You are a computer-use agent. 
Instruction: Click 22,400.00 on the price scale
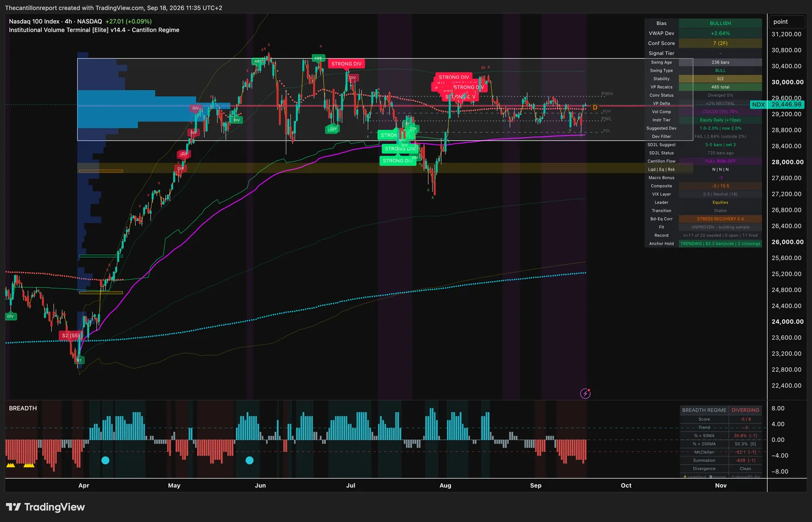[787, 386]
